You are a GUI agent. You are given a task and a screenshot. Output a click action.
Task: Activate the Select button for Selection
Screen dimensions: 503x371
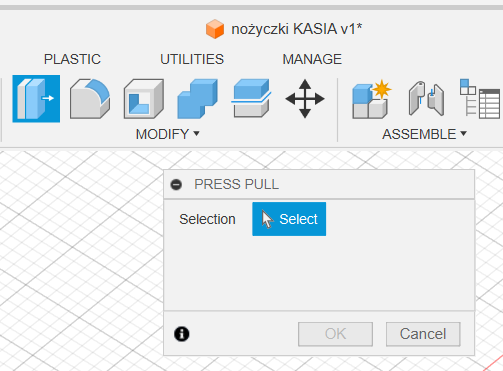(289, 219)
